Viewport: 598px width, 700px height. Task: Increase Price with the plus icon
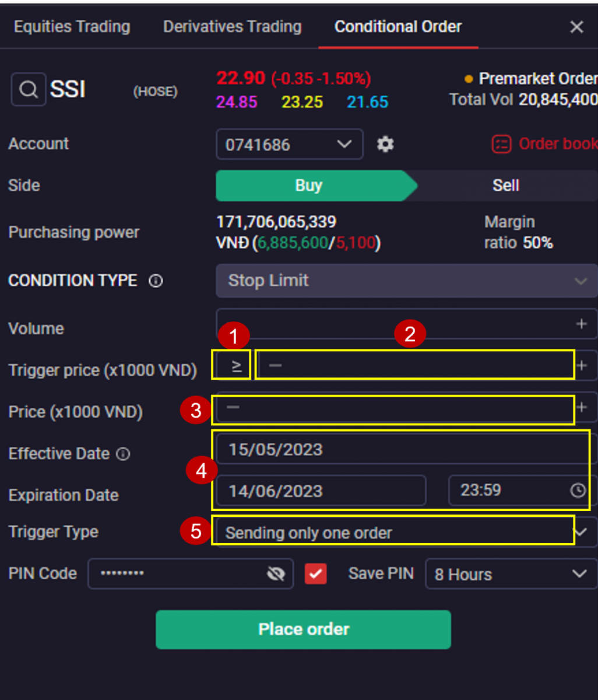click(582, 407)
